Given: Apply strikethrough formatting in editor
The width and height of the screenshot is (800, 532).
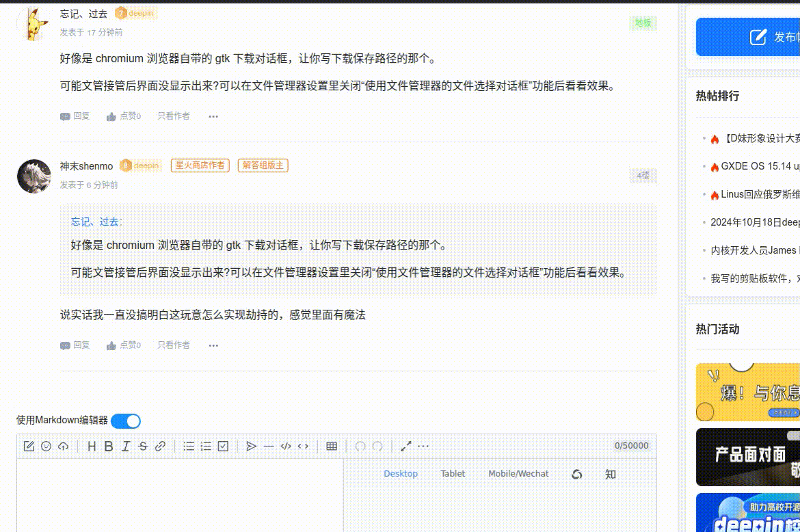Looking at the screenshot, I should [143, 447].
